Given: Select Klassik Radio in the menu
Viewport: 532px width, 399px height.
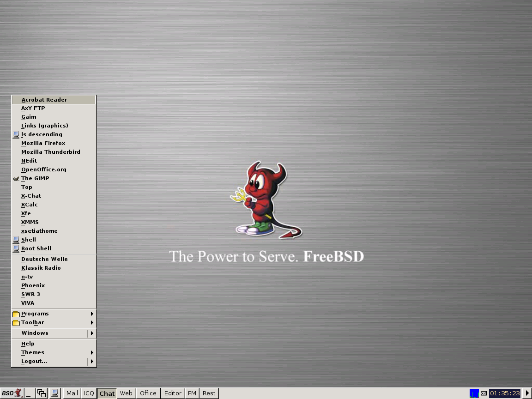Looking at the screenshot, I should [54, 268].
